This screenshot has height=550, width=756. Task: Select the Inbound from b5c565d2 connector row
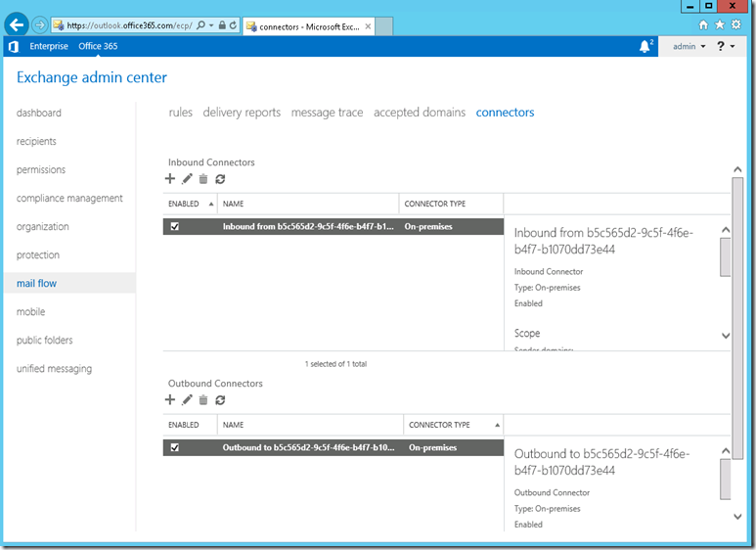coord(334,226)
